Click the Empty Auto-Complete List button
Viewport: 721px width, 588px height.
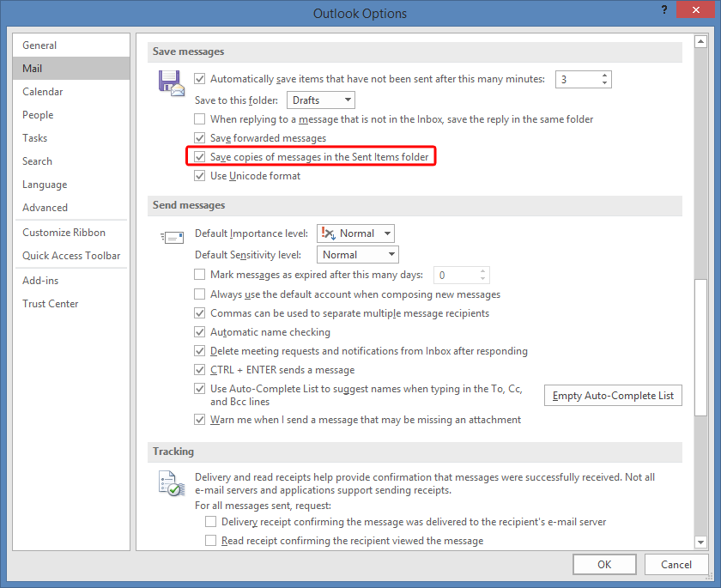pyautogui.click(x=613, y=396)
